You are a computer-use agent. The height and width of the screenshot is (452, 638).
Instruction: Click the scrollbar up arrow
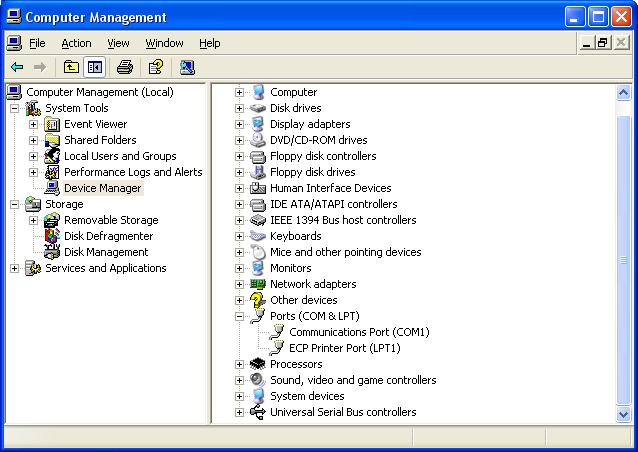pyautogui.click(x=623, y=93)
